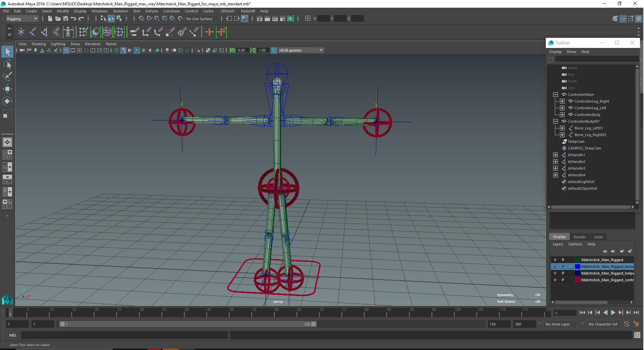Toggle visibility of the Matchstick_Man_Rigged_helpe layer
The image size is (644, 350).
(x=555, y=273)
